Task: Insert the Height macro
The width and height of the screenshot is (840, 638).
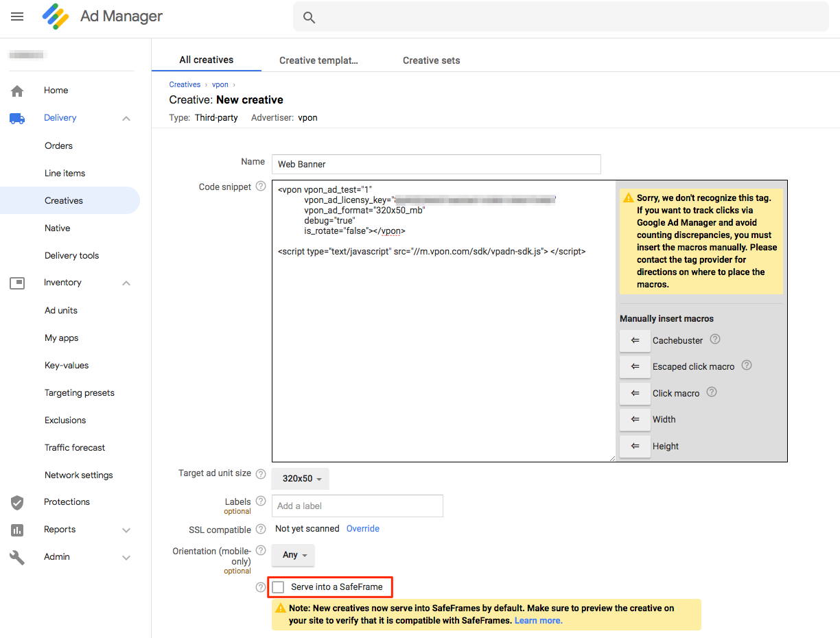Action: (635, 446)
